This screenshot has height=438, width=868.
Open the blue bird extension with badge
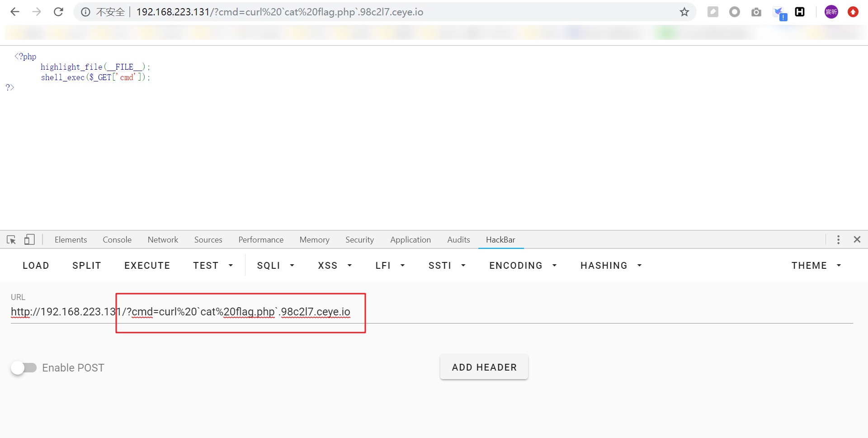780,13
